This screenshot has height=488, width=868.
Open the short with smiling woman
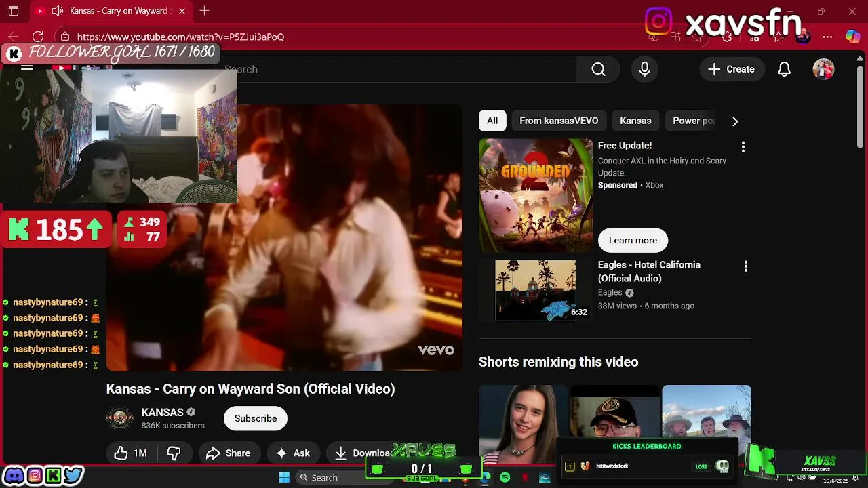524,424
